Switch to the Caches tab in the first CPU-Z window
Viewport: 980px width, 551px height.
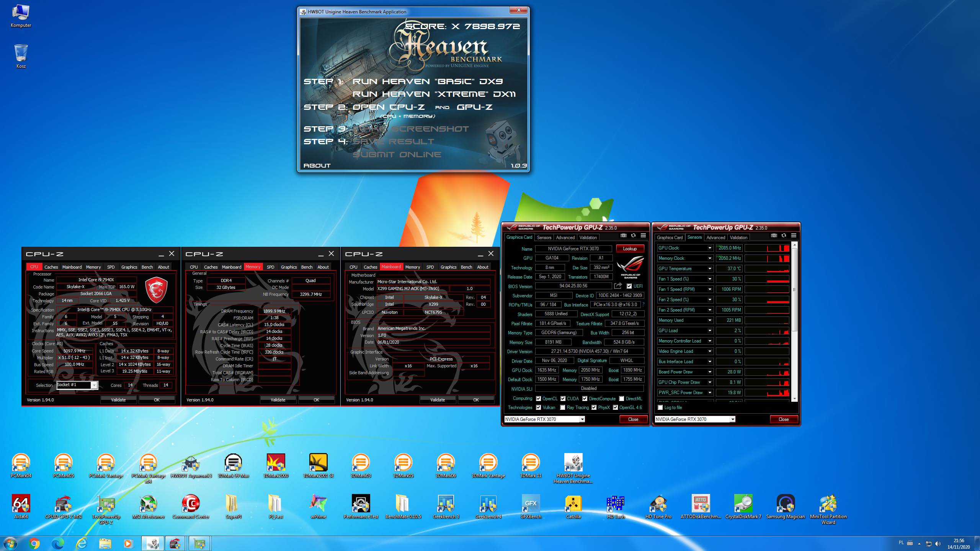[51, 267]
